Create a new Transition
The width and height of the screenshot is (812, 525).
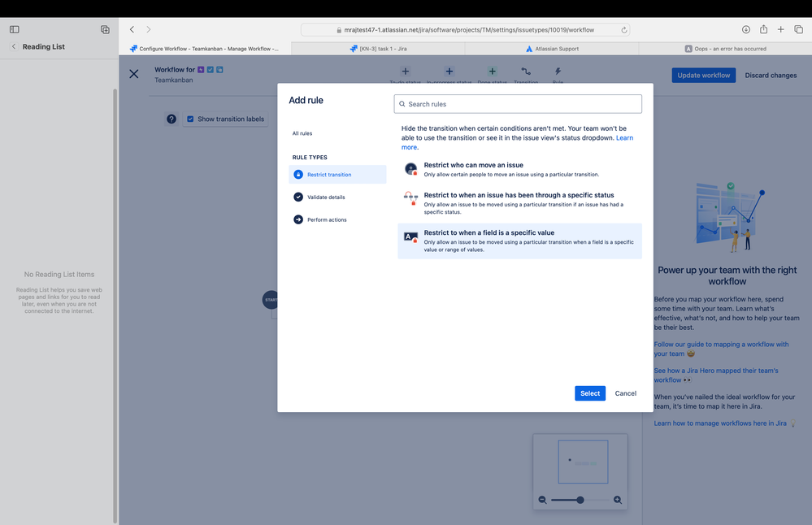526,72
